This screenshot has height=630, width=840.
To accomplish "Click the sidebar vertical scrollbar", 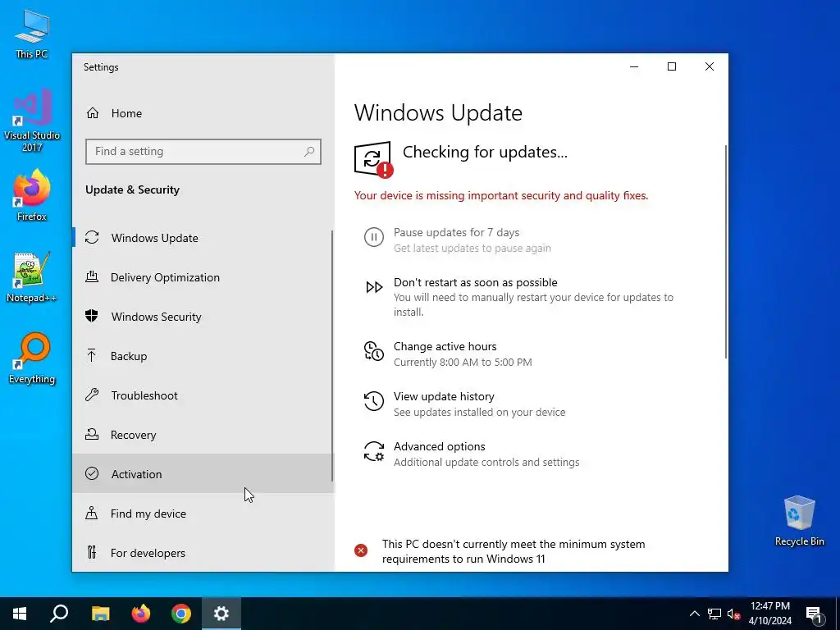I will tap(332, 356).
